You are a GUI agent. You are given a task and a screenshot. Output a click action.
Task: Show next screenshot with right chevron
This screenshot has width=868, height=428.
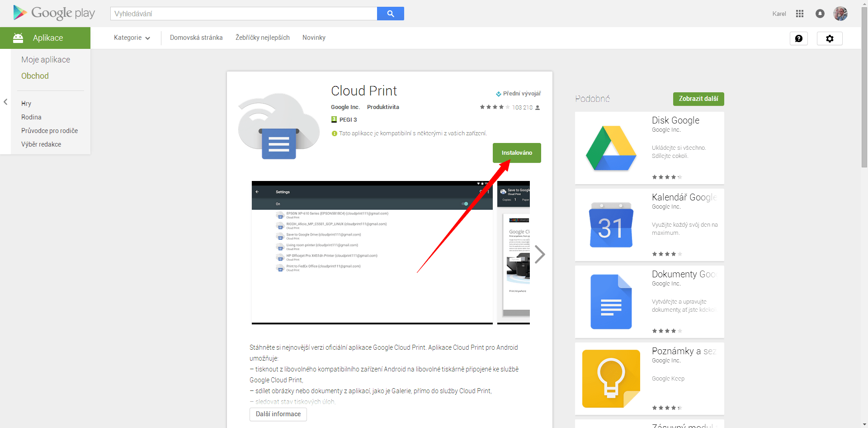point(539,254)
